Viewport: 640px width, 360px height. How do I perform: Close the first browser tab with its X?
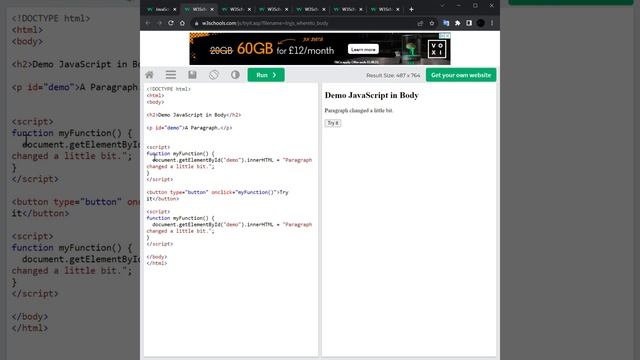175,9
